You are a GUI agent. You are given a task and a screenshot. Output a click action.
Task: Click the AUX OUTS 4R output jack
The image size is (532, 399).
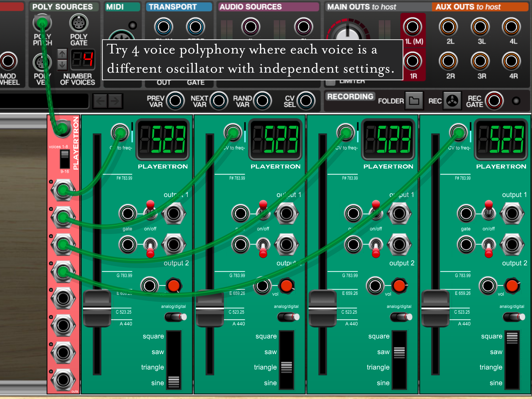tap(511, 61)
